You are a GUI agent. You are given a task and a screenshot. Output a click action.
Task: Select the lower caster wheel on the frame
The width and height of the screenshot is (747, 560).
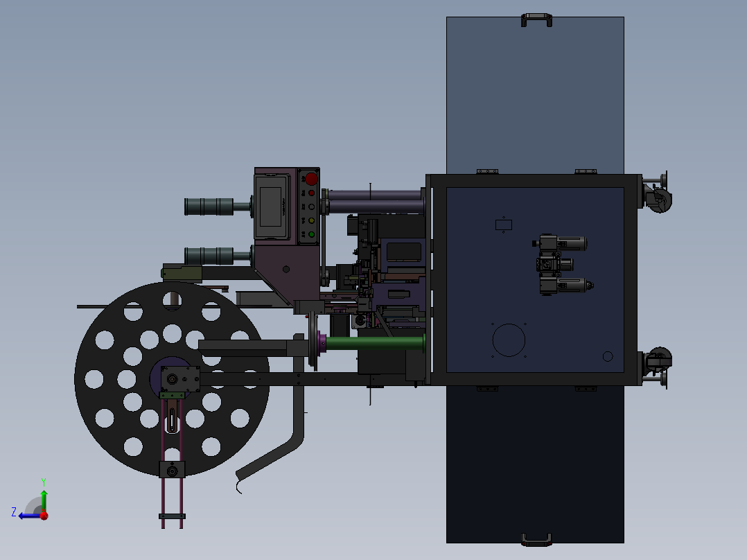click(x=660, y=360)
